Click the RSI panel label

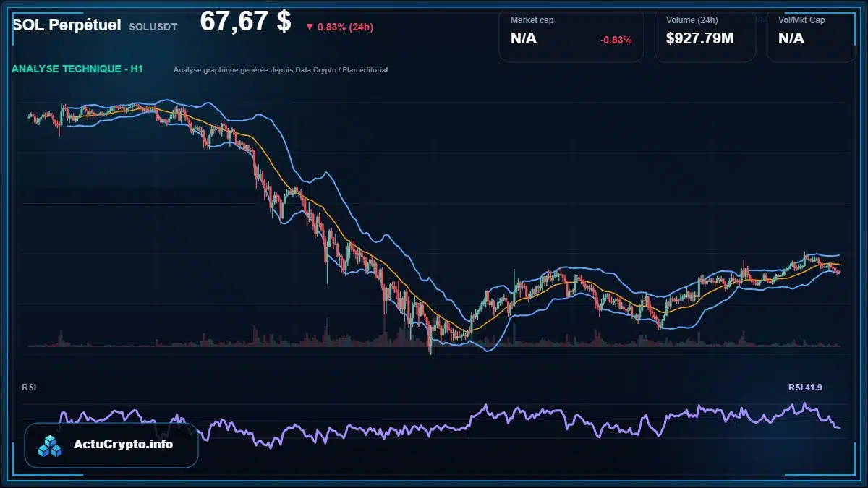pos(29,388)
